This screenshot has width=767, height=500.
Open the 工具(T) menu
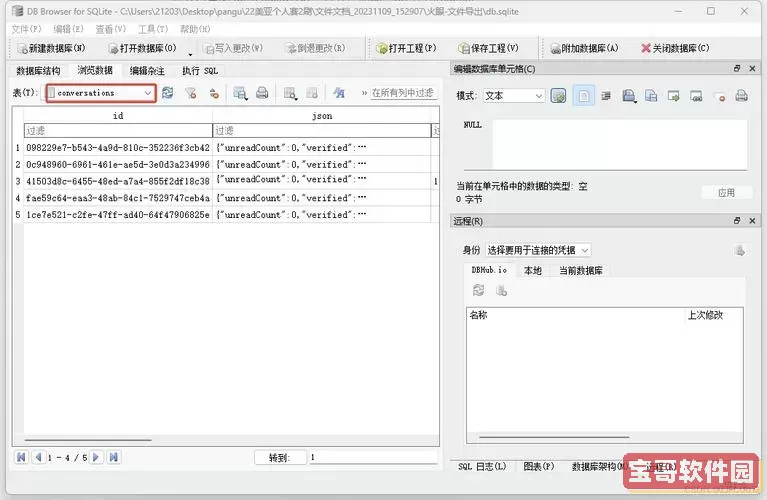pos(153,29)
